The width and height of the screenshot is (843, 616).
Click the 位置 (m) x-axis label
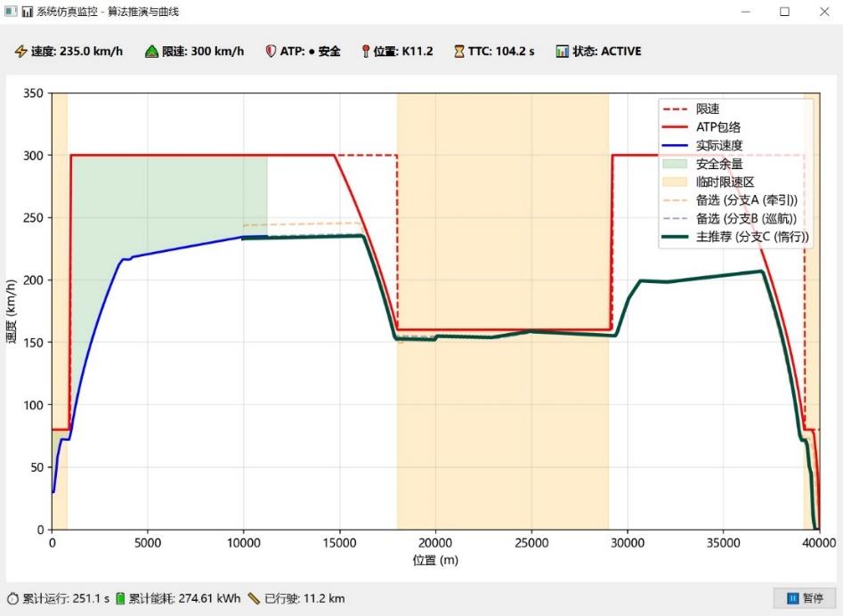(x=435, y=561)
